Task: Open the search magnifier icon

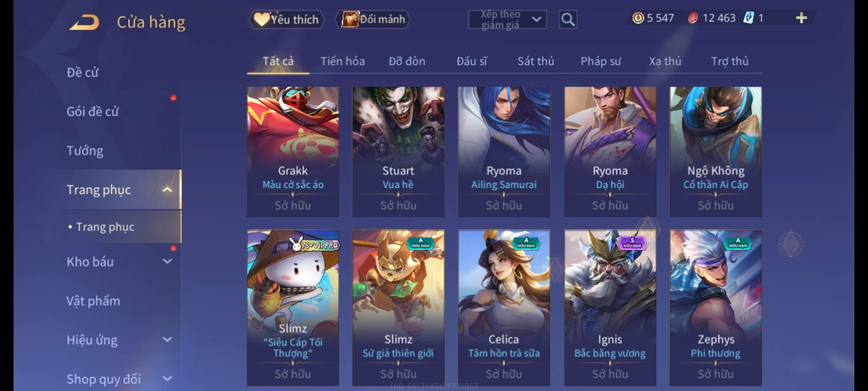Action: 568,19
